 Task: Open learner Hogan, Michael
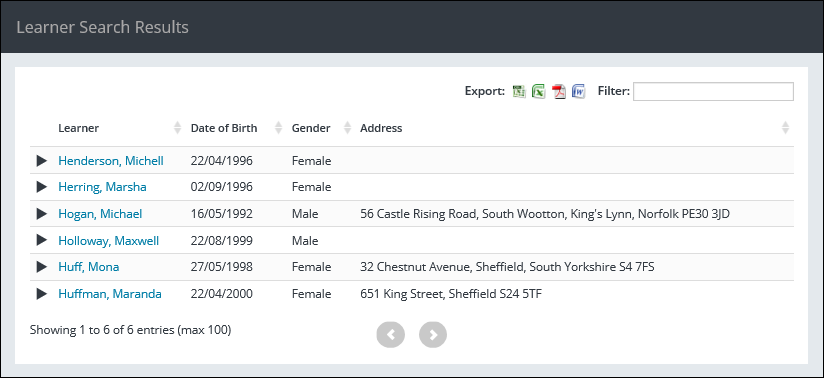click(x=100, y=214)
